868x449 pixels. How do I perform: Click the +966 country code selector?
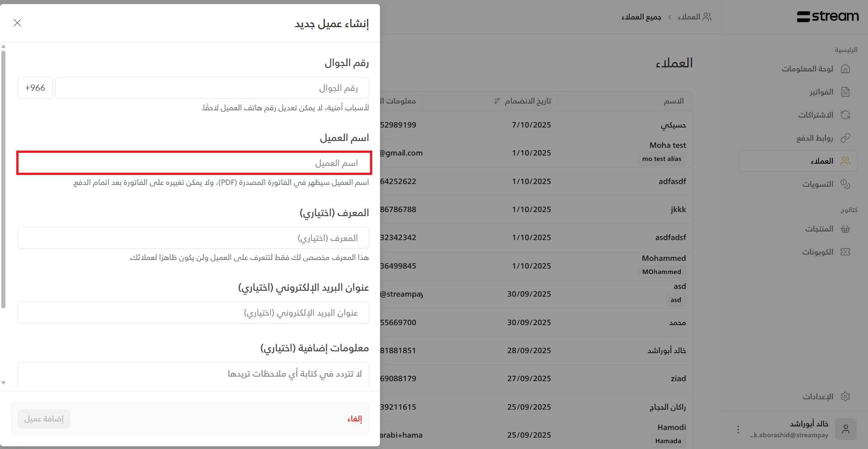[x=35, y=88]
